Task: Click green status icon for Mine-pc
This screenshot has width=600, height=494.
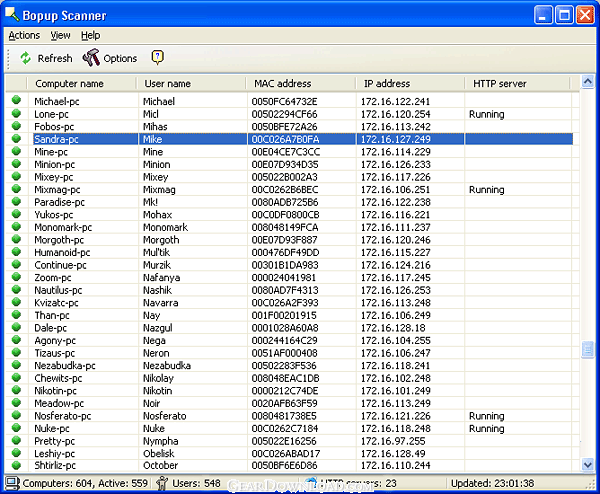Action: (16, 151)
